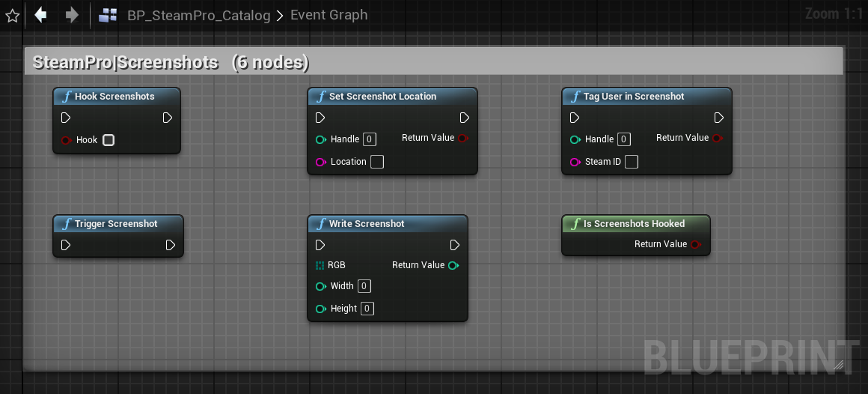Image resolution: width=868 pixels, height=394 pixels.
Task: Edit Handle value on Set Screenshot Location
Action: [370, 139]
